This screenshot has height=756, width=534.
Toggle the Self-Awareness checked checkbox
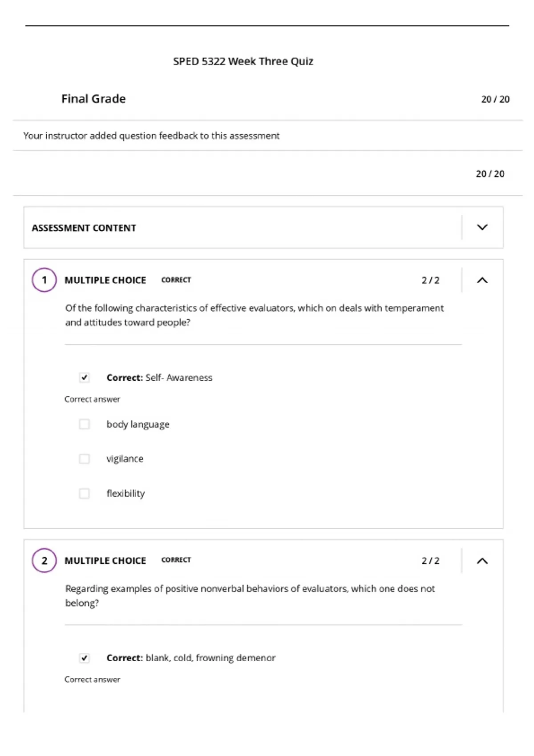point(84,378)
